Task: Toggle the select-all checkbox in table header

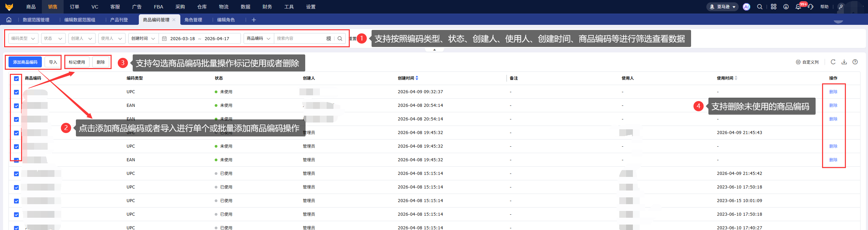Action: tap(16, 79)
